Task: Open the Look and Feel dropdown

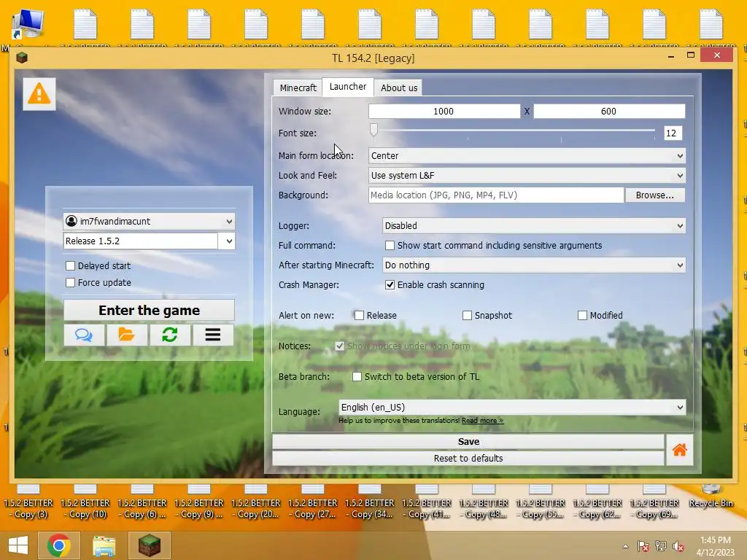Action: coord(527,175)
